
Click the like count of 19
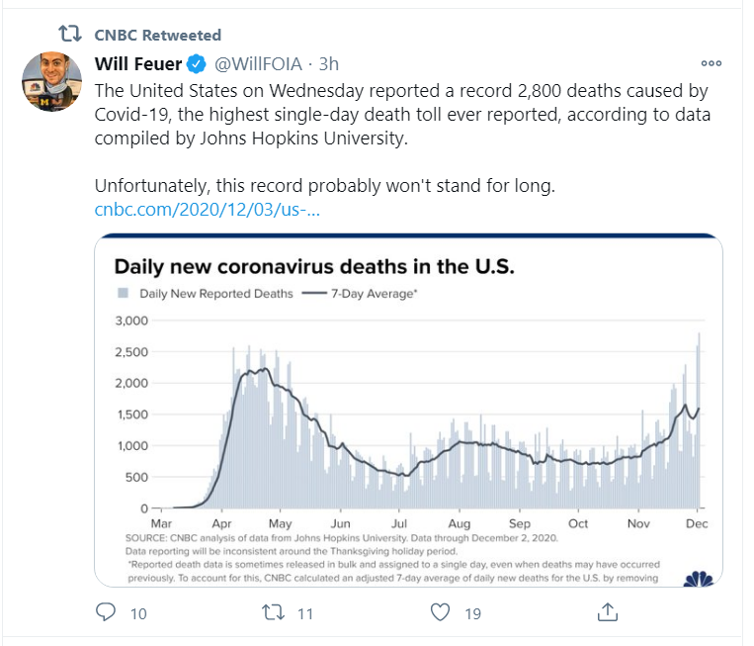click(474, 612)
